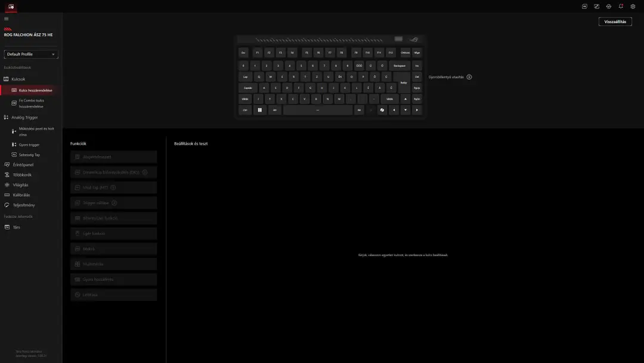Image resolution: width=644 pixels, height=363 pixels.
Task: Click the up arrow key on keyboard
Action: coord(405,99)
